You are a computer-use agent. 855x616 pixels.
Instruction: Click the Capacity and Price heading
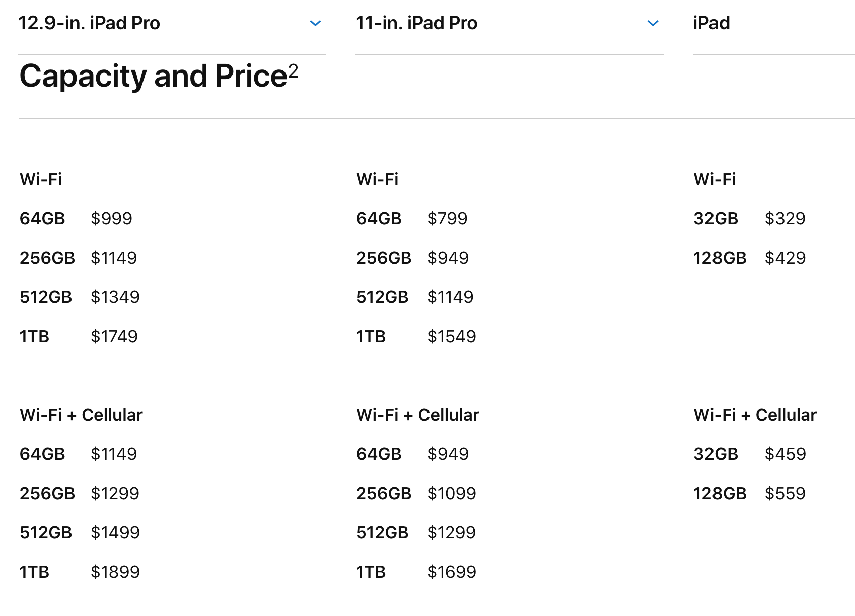153,76
